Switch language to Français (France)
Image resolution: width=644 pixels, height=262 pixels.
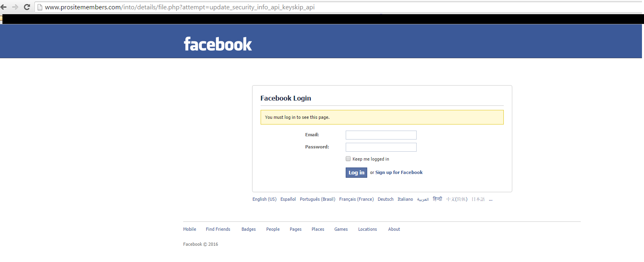[356, 199]
